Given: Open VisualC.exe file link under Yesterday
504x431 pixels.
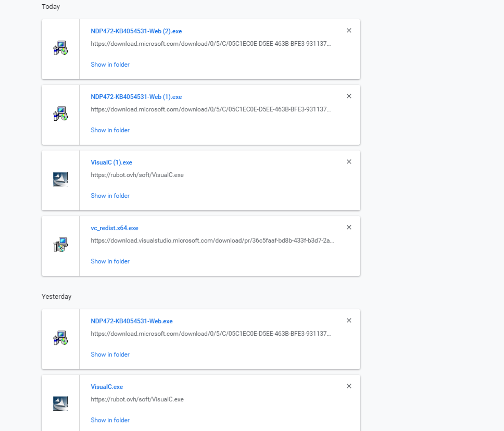Looking at the screenshot, I should [x=107, y=387].
